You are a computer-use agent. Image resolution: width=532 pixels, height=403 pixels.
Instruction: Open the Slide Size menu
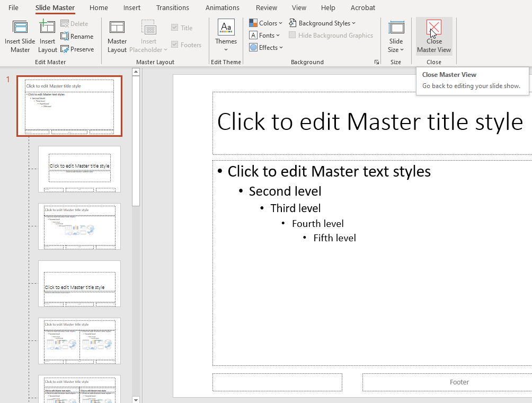coord(396,36)
